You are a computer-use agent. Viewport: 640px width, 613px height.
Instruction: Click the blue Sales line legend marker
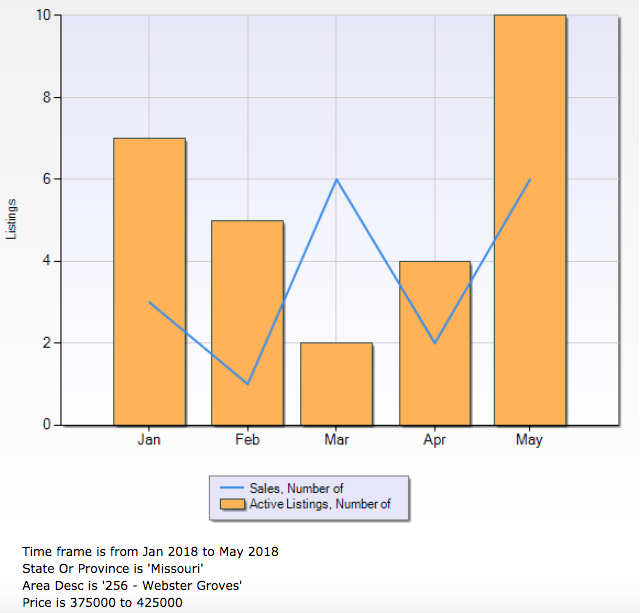click(x=231, y=488)
